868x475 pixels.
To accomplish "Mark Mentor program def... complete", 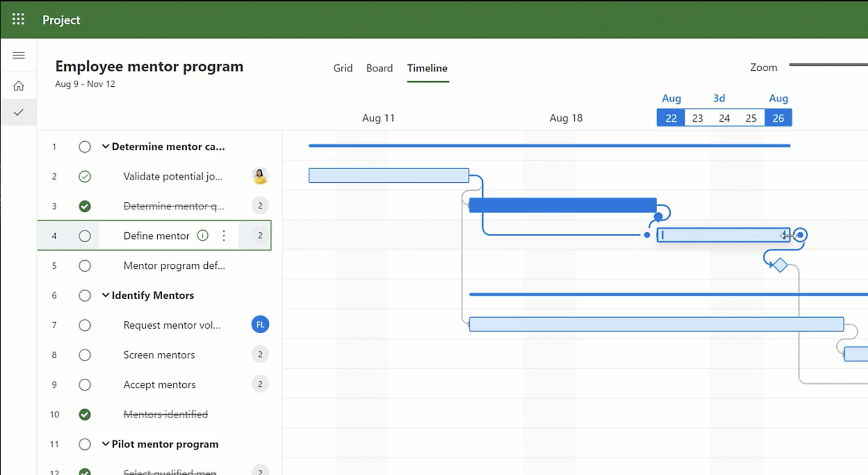I will pos(85,266).
